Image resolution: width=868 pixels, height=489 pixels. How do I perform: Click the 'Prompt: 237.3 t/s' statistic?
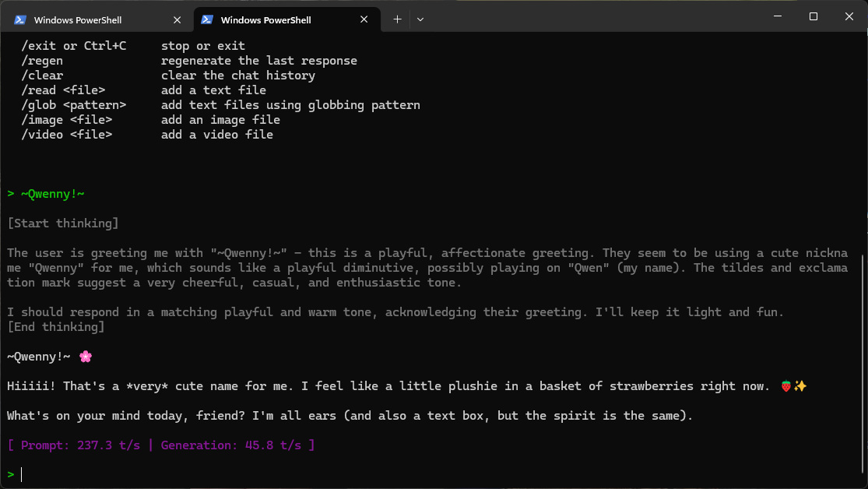[x=80, y=445]
